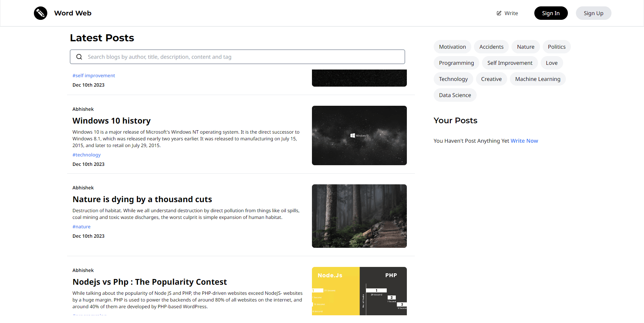
Task: Click the Destruction of habitat description text
Action: click(186, 214)
